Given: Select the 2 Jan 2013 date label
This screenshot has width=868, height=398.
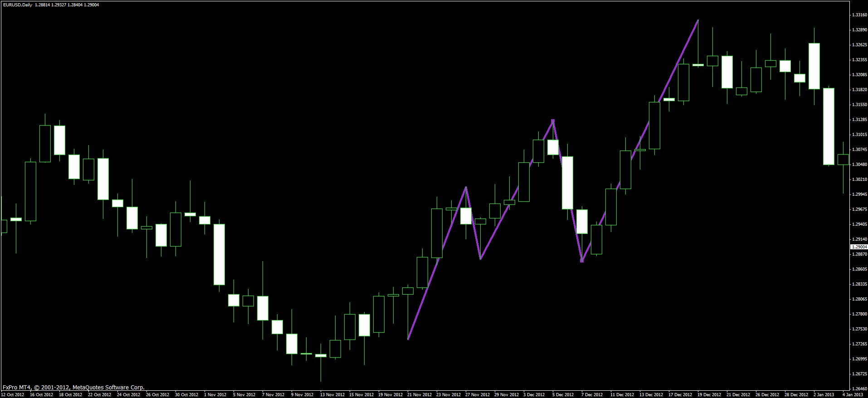Looking at the screenshot, I should point(824,395).
